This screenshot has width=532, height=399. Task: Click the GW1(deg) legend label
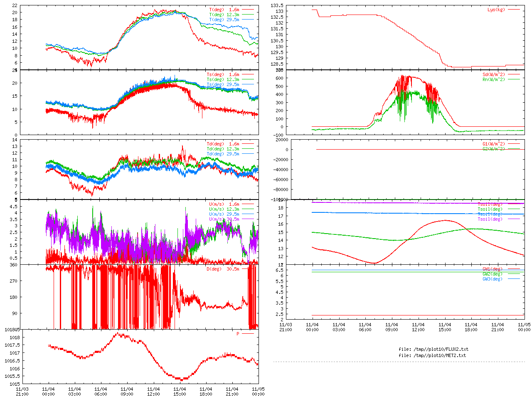click(492, 269)
